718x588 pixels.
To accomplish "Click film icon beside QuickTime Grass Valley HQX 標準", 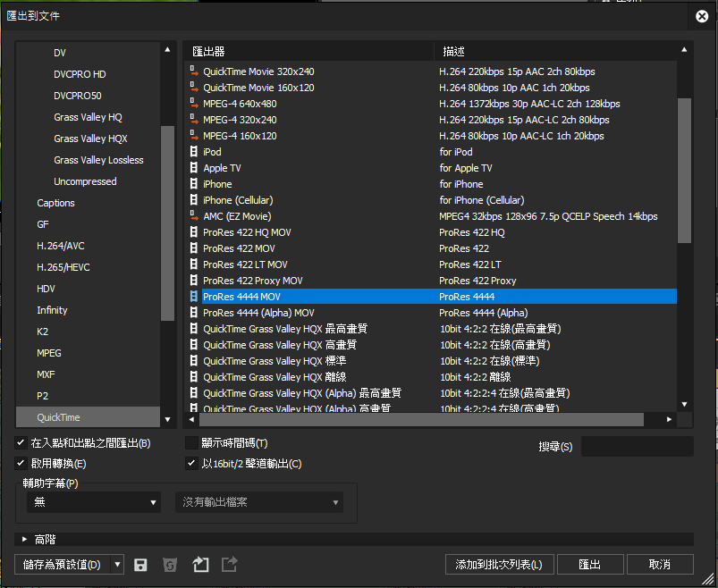I will pyautogui.click(x=194, y=361).
